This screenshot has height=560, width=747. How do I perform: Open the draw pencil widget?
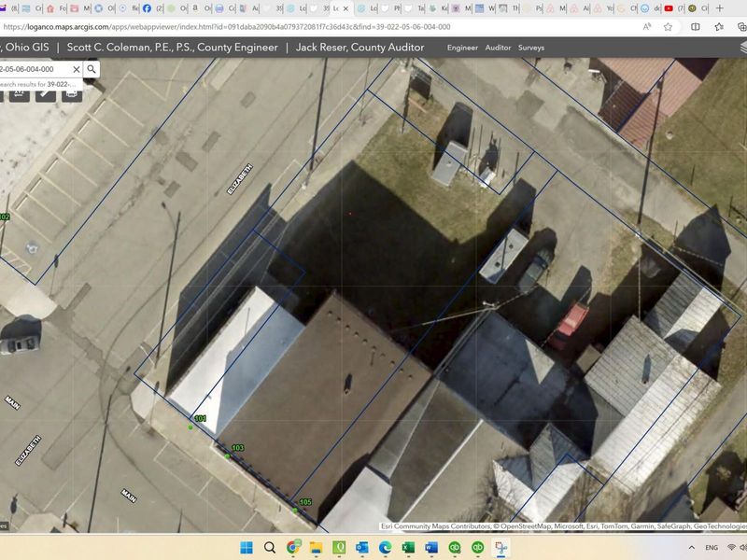point(46,93)
